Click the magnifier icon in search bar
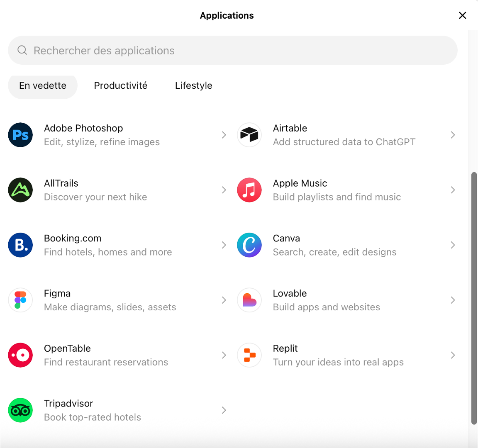The image size is (478, 448). point(22,50)
